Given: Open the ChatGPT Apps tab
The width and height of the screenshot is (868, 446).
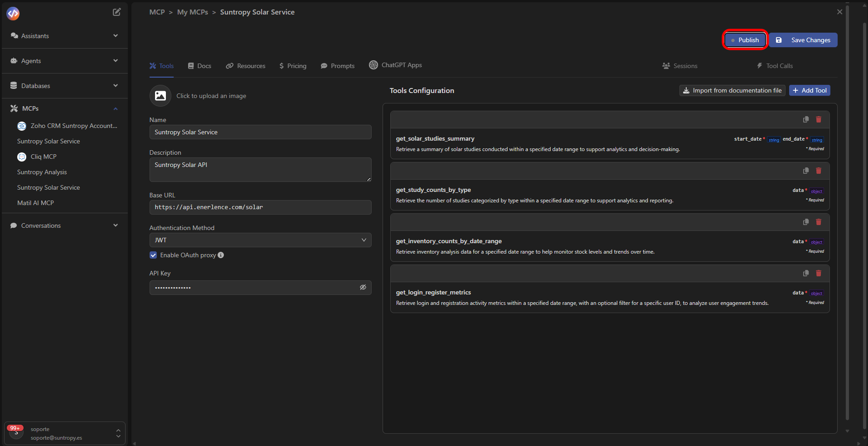Looking at the screenshot, I should tap(395, 65).
